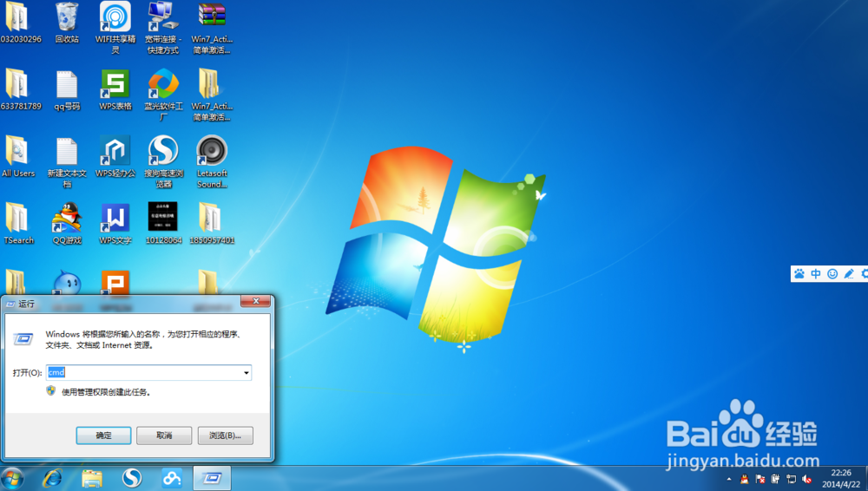Launch Internet Explorer from taskbar
This screenshot has height=491, width=868.
click(x=53, y=478)
